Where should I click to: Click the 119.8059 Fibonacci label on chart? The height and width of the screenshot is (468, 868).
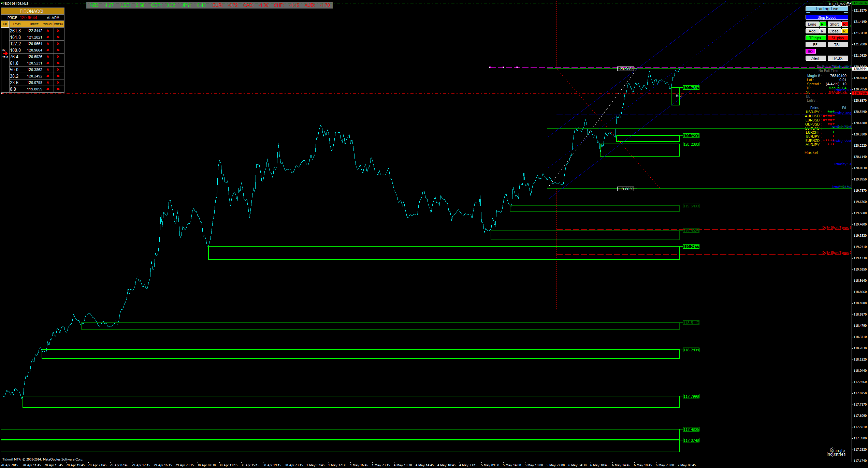[625, 189]
